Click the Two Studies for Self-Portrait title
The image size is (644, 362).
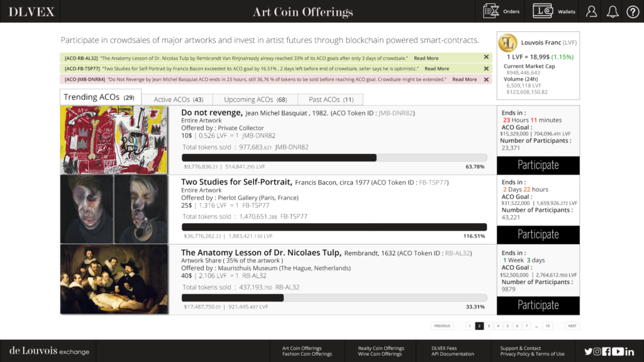coord(236,182)
